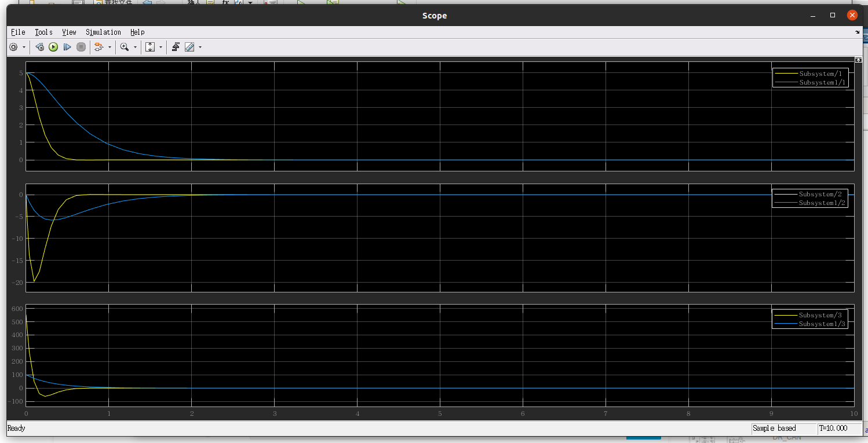
Task: Click the Ready status text
Action: pyautogui.click(x=16, y=429)
